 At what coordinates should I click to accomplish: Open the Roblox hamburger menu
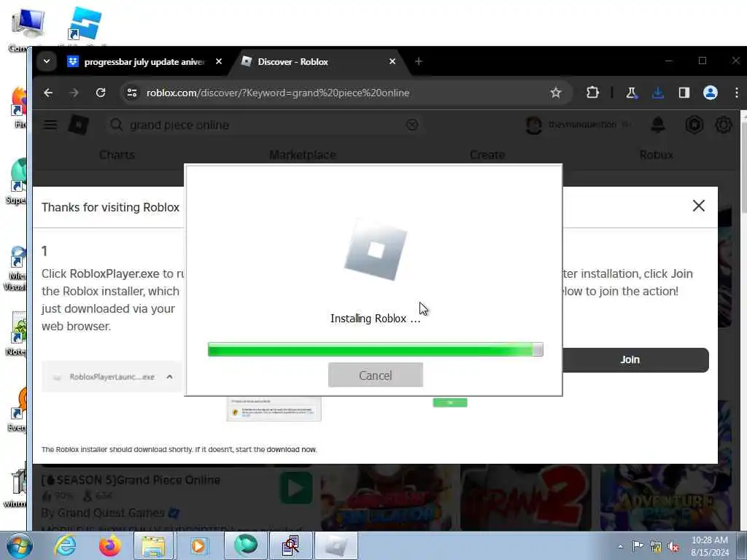click(x=50, y=125)
